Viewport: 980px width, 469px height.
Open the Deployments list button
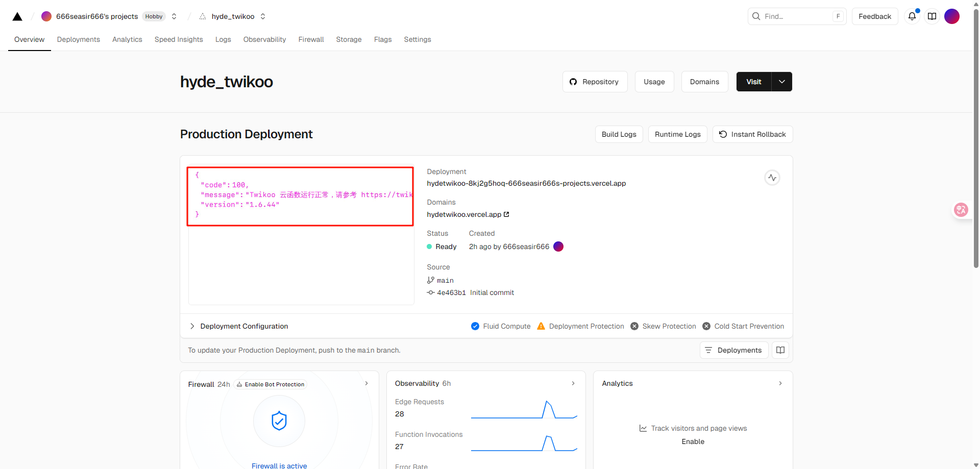pos(733,350)
